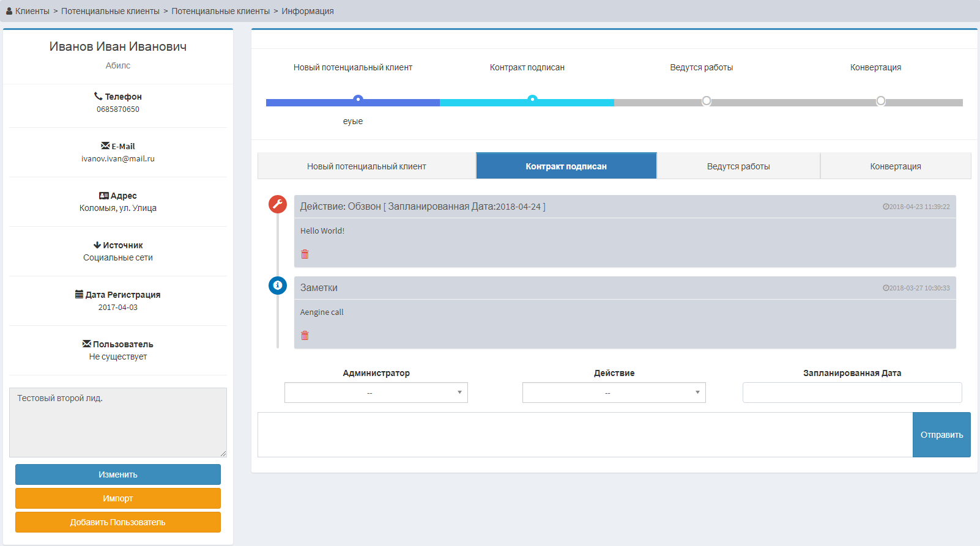Delete the Aengine call note
Image resolution: width=980 pixels, height=546 pixels.
coord(305,335)
